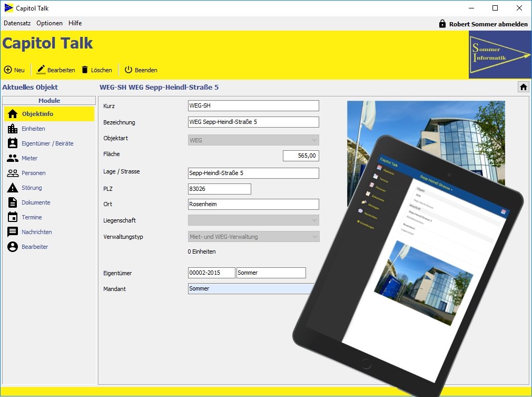Click the Nachrichten chat icon
This screenshot has width=532, height=397.
pos(13,232)
